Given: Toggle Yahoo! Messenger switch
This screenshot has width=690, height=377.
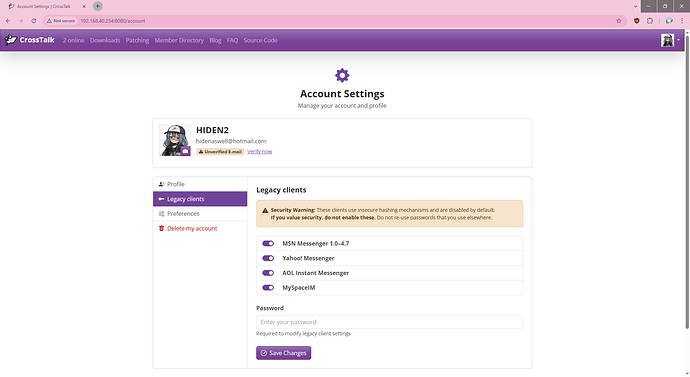Looking at the screenshot, I should point(268,258).
